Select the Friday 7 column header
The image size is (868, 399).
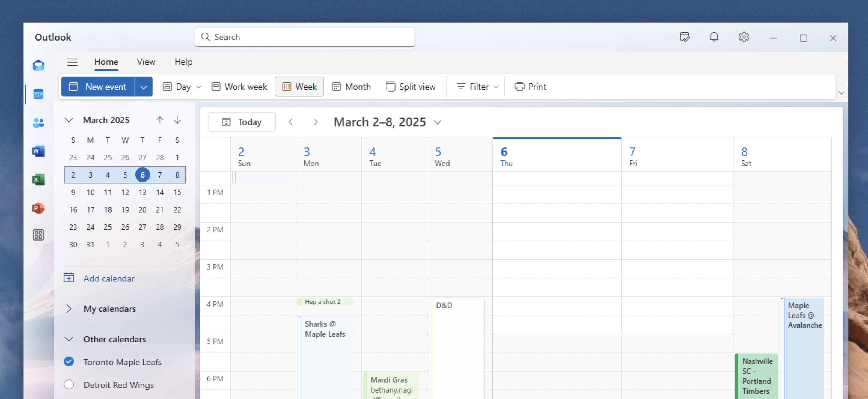[677, 155]
